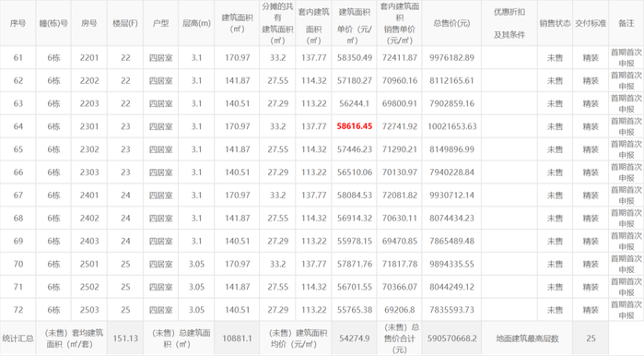Click the 未售 status in row 72
Screen dimensions: 644x356
pos(555,310)
